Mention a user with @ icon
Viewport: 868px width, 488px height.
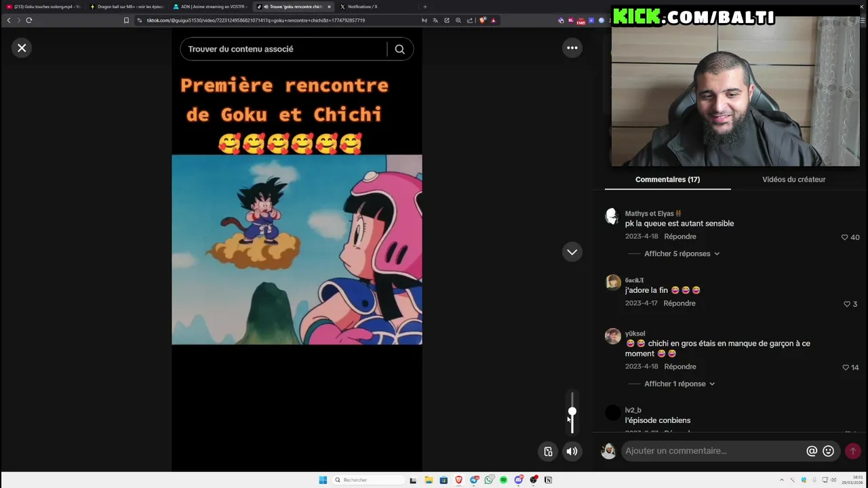point(812,451)
